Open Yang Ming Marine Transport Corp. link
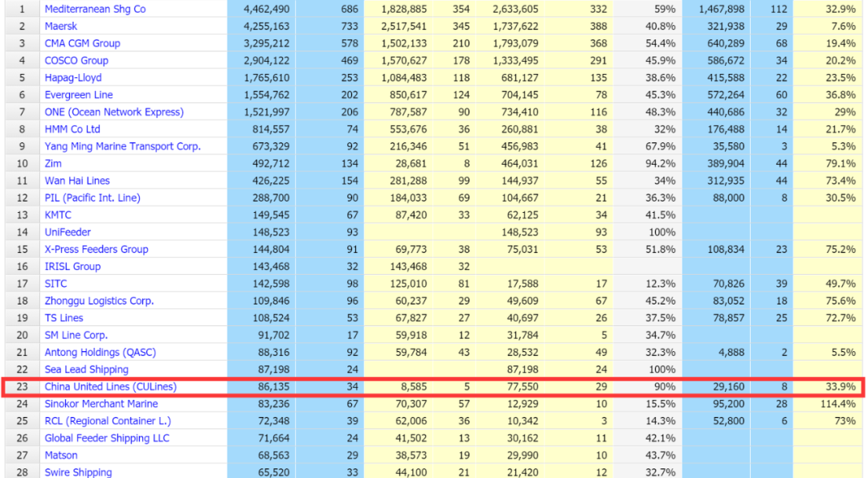Image resolution: width=868 pixels, height=478 pixels. (x=122, y=146)
